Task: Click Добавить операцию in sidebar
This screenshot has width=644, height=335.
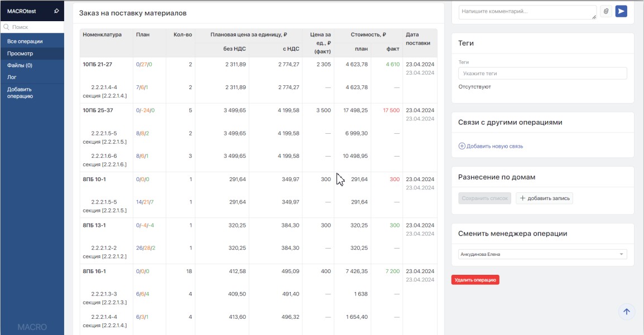Action: [20, 93]
